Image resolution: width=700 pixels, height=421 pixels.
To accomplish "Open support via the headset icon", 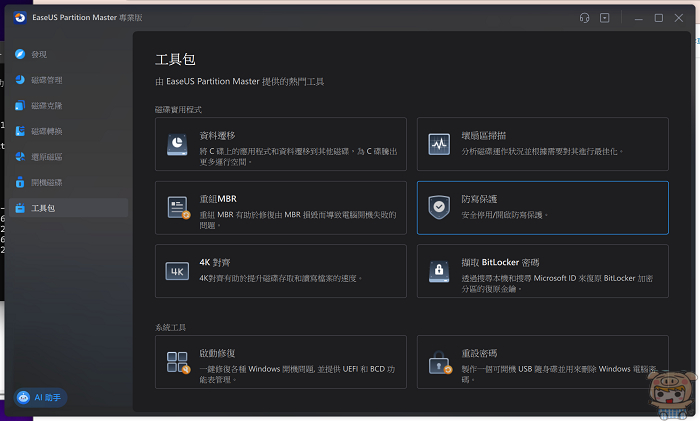I will pos(584,18).
